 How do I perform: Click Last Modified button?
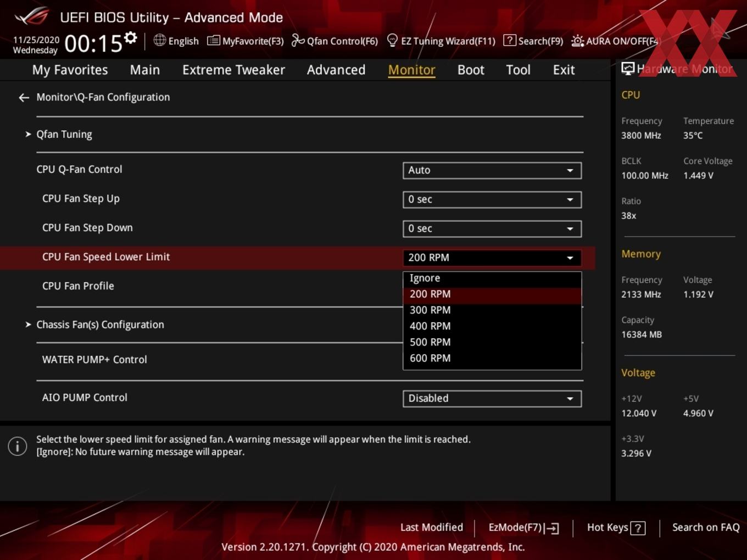point(431,528)
